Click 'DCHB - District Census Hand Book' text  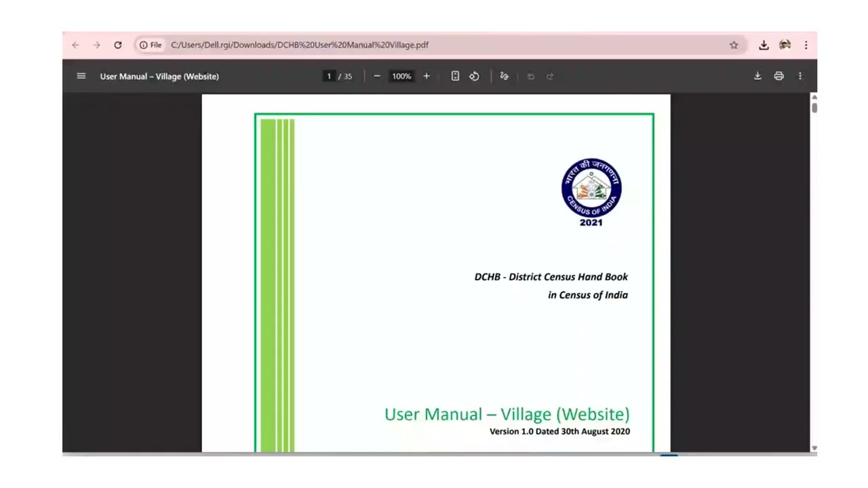tap(551, 277)
